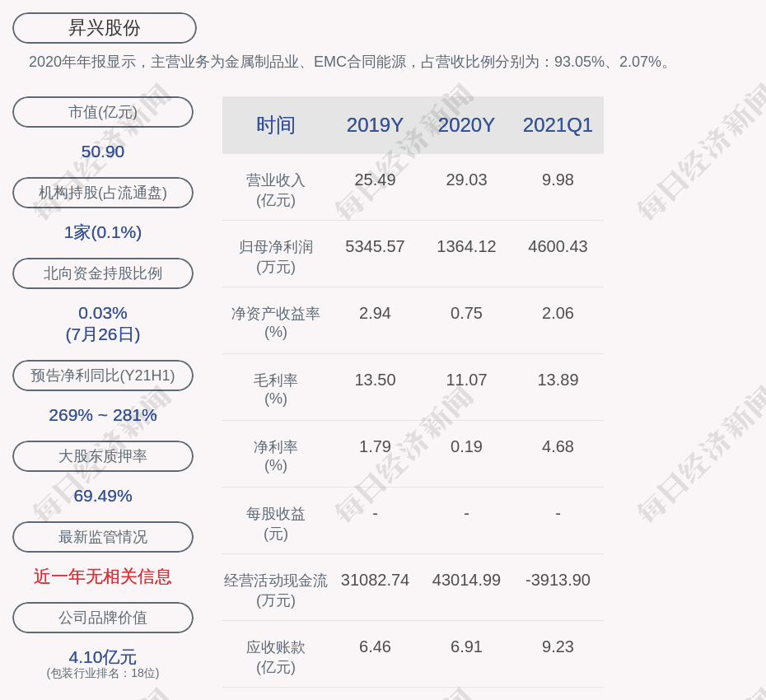
Task: Click the 机构持股(占流通盘) label pill
Action: pyautogui.click(x=103, y=193)
